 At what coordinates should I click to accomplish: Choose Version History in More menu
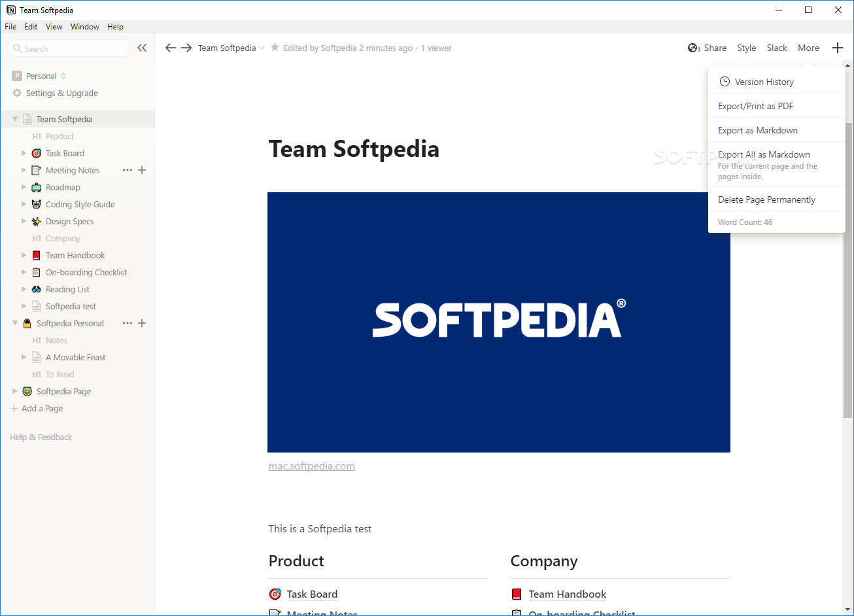point(764,82)
